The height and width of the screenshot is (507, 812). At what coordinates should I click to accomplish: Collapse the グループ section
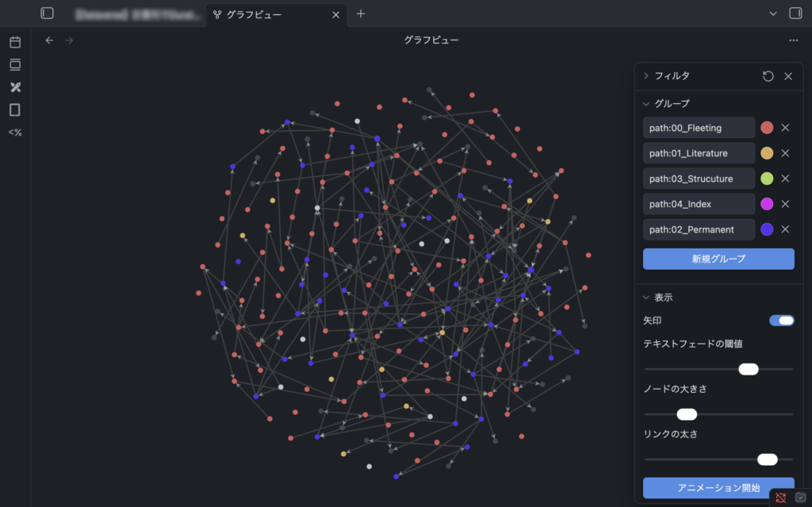[647, 103]
